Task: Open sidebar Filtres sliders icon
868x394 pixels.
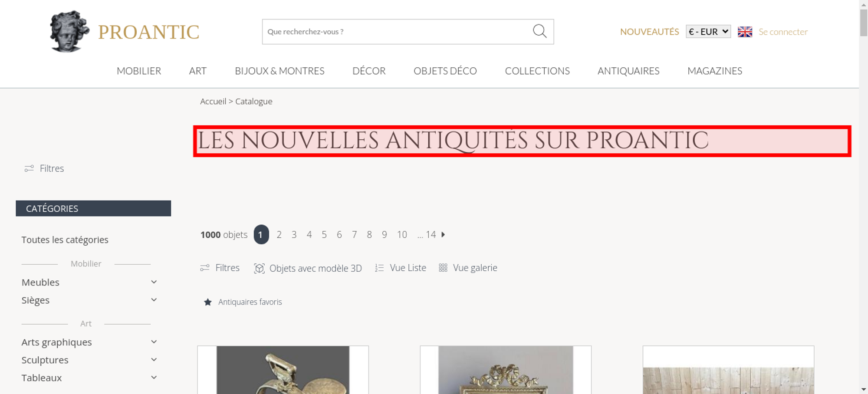Action: (x=29, y=168)
